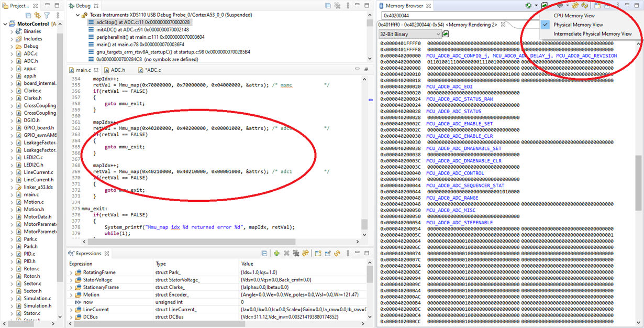Collapse all in Debug view toolbar
This screenshot has width=644, height=328.
(x=328, y=5)
